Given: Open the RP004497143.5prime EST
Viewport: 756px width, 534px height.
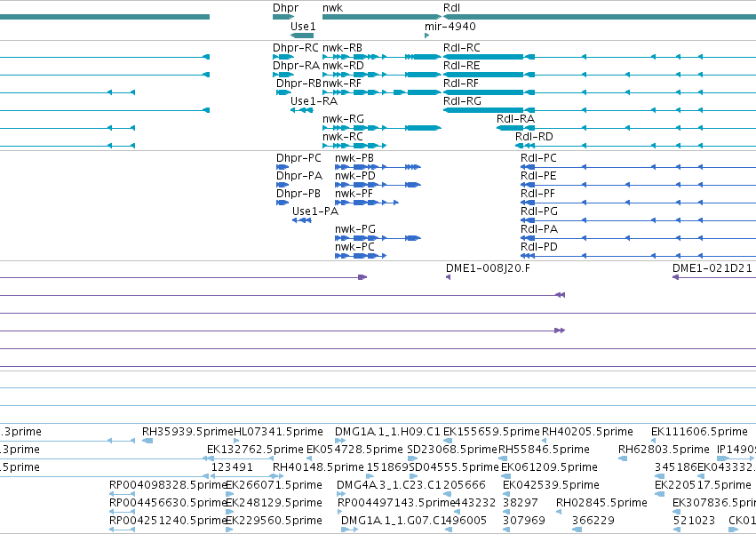Looking at the screenshot, I should click(340, 513).
